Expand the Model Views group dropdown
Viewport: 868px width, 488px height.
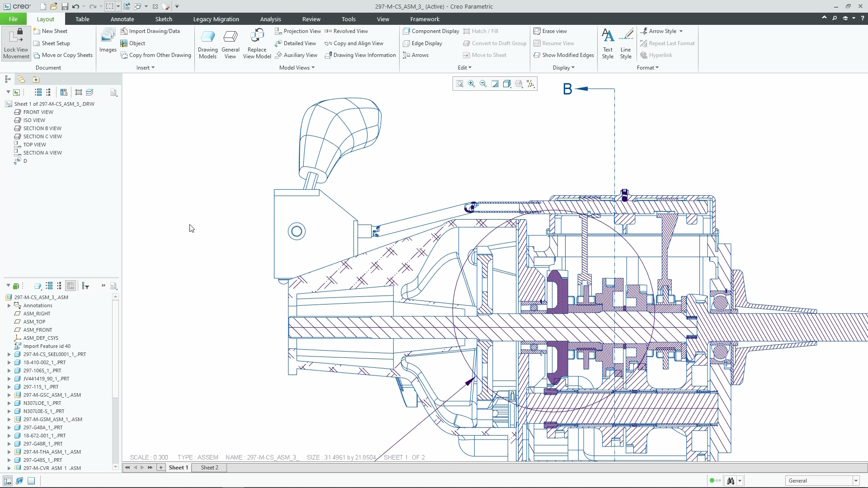click(x=297, y=68)
